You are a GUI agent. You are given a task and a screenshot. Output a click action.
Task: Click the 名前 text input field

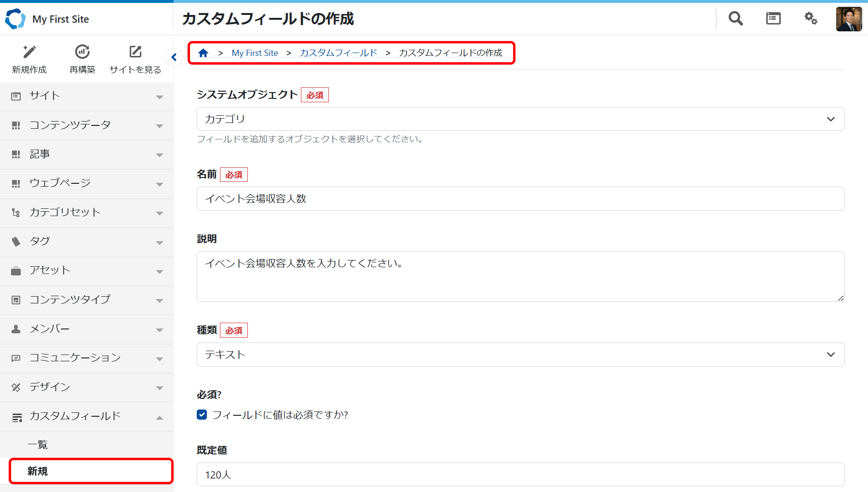[520, 199]
